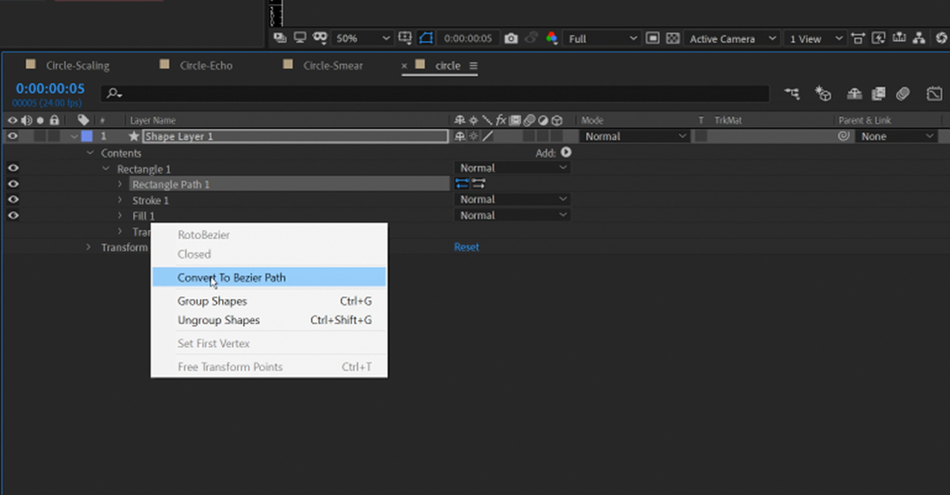Screen dimensions: 950x495
Task: Open the 50% magnification dropdown
Action: [x=362, y=38]
